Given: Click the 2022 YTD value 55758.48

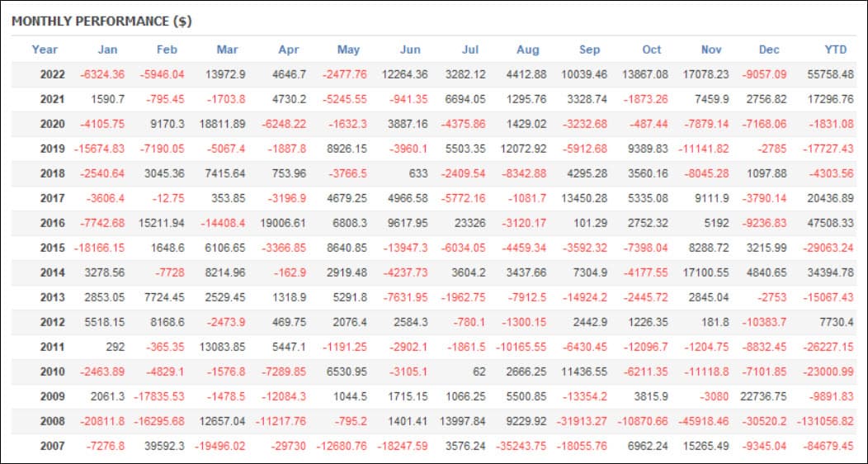Looking at the screenshot, I should click(830, 74).
